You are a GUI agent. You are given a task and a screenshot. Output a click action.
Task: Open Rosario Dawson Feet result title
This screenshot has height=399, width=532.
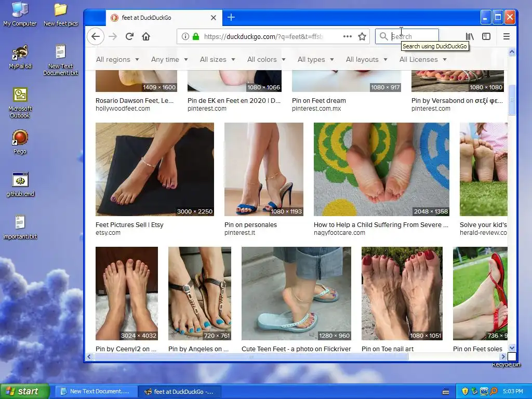135,100
